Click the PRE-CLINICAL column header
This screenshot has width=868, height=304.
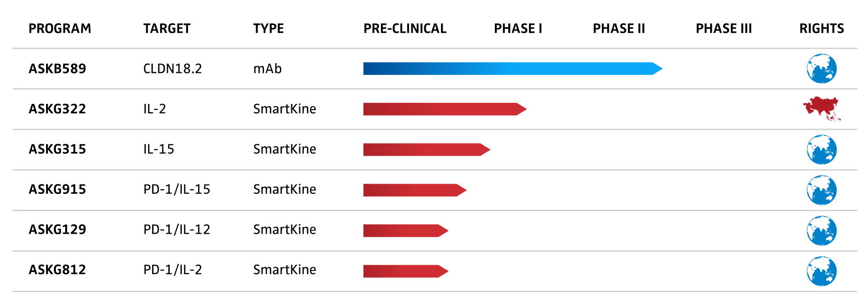(405, 28)
